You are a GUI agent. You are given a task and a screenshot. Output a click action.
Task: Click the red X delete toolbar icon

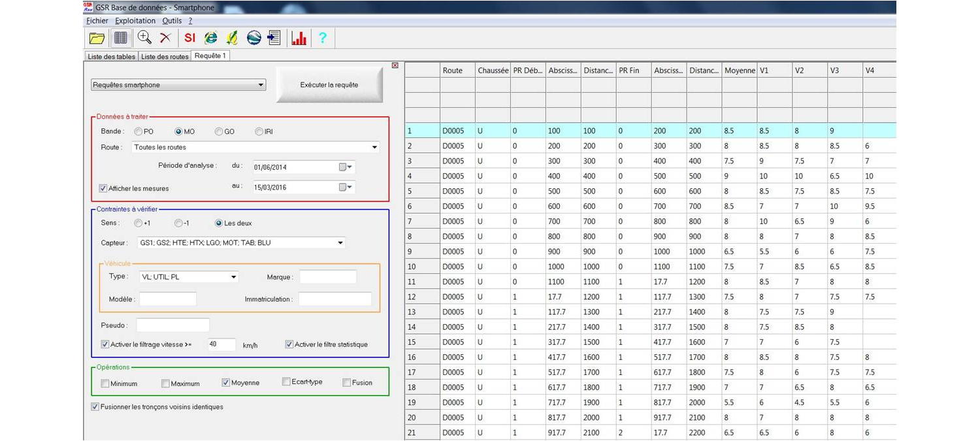click(x=165, y=39)
